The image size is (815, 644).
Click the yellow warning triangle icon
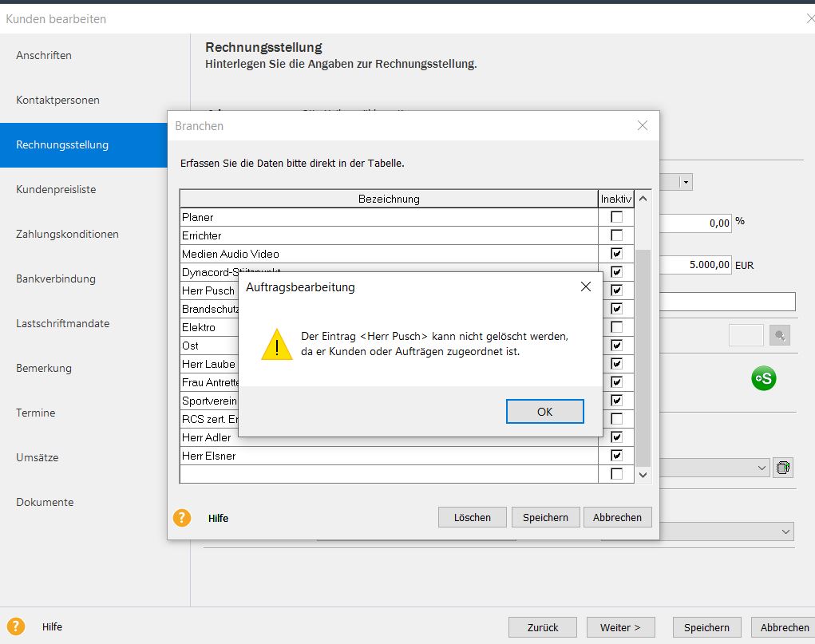tap(277, 344)
